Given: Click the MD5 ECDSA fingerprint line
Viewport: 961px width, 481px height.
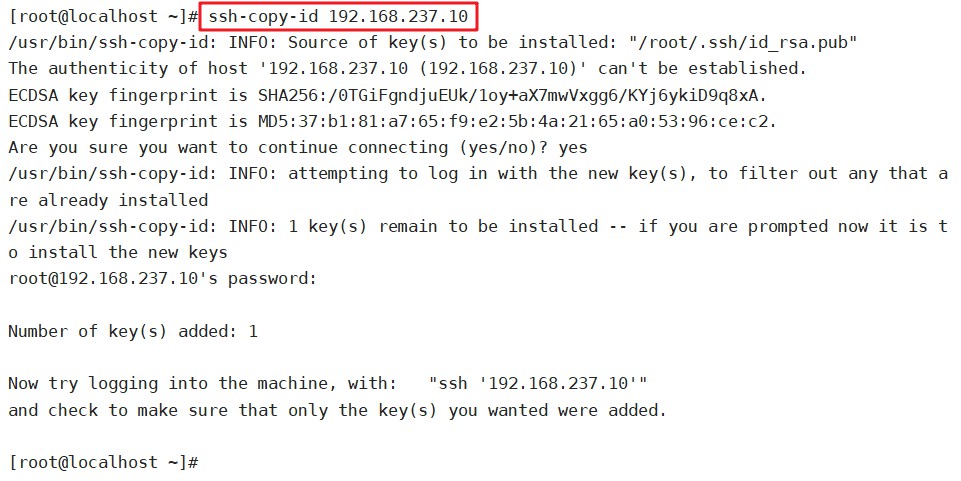Looking at the screenshot, I should pyautogui.click(x=390, y=121).
